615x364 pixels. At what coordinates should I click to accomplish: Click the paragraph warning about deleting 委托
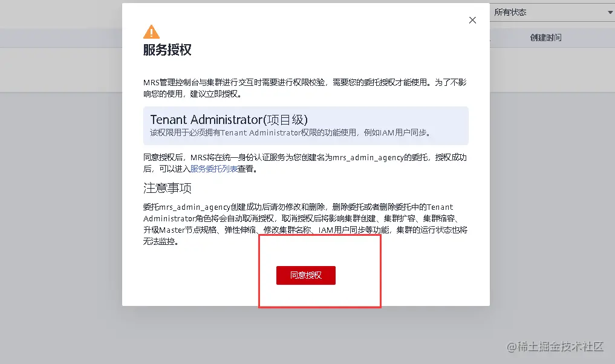click(305, 224)
